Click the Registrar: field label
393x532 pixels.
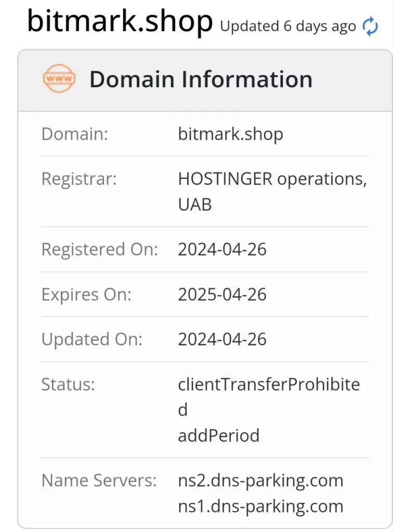point(79,179)
